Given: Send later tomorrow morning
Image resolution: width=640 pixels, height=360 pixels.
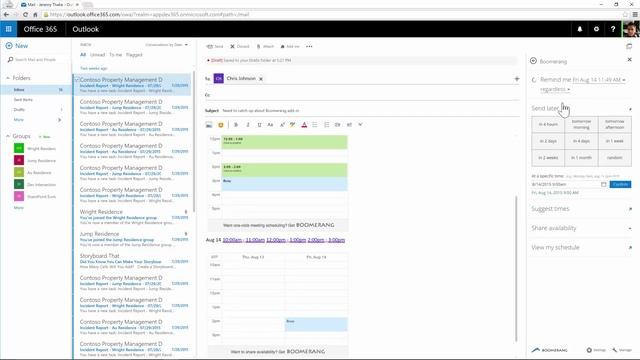Looking at the screenshot, I should click(x=581, y=124).
